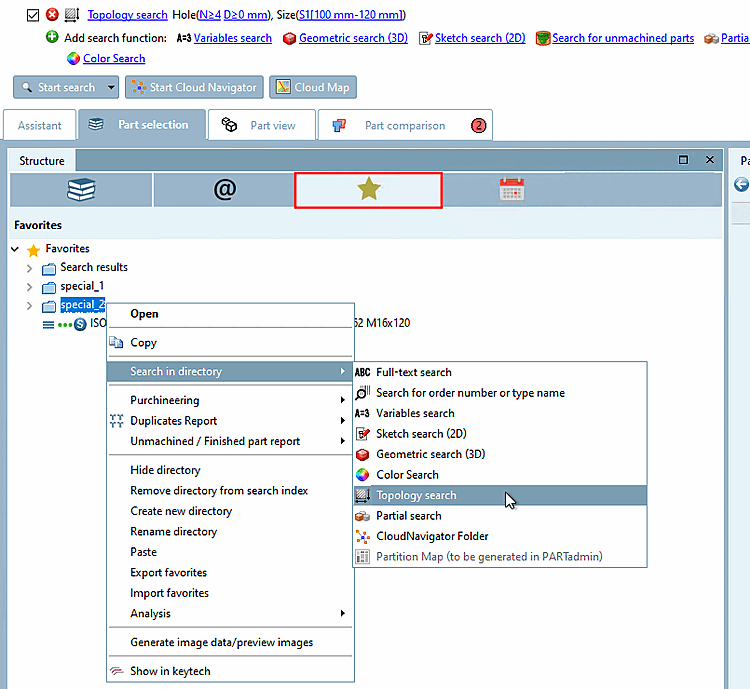The image size is (750, 689).
Task: Click the blue back arrow icon
Action: (x=741, y=184)
